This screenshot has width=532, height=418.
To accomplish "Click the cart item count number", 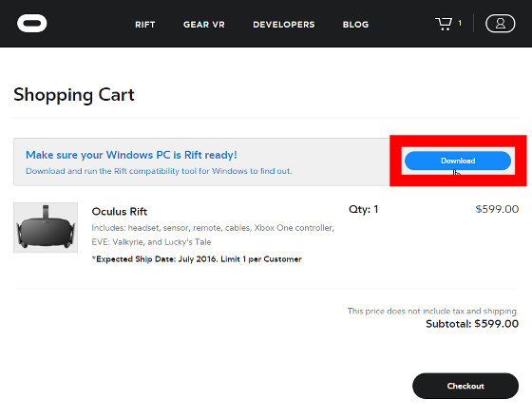I will [460, 23].
